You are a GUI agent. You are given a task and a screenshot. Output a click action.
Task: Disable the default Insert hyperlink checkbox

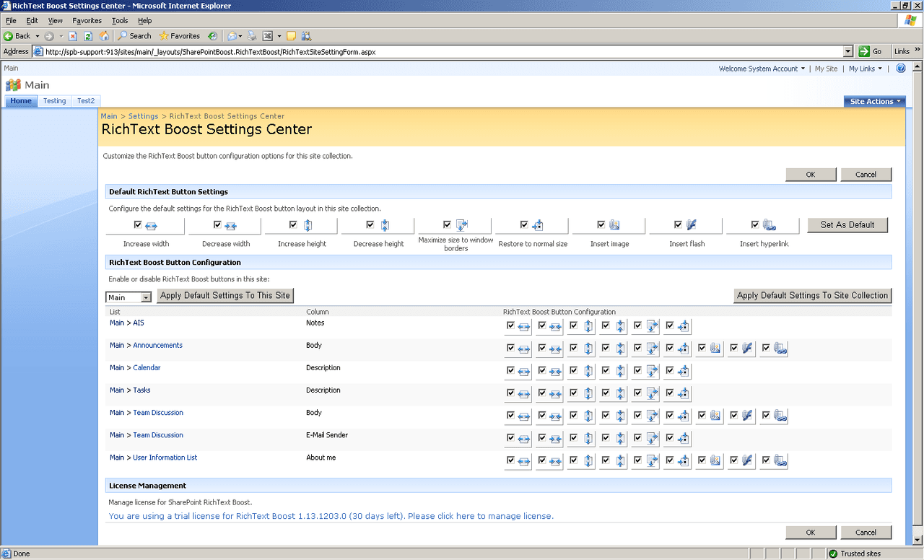pyautogui.click(x=755, y=224)
